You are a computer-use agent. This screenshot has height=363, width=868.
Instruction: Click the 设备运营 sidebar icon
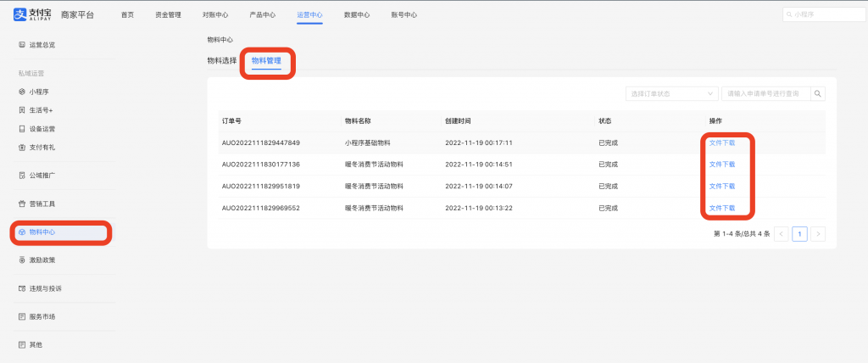(x=21, y=129)
